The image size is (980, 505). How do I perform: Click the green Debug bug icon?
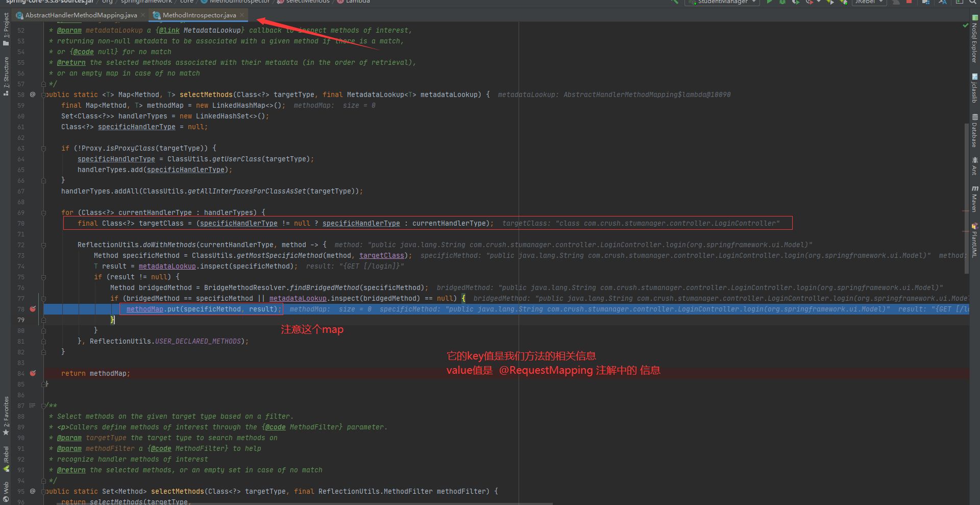coord(782,2)
